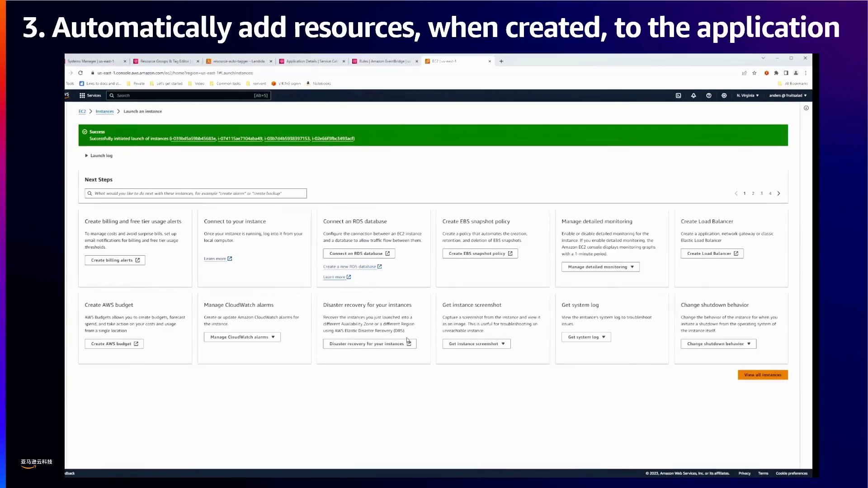Open the anders @ fruitsalad account menu

788,95
